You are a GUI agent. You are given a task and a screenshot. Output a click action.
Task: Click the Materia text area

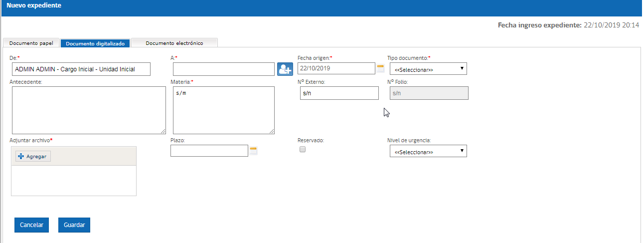[x=224, y=110]
